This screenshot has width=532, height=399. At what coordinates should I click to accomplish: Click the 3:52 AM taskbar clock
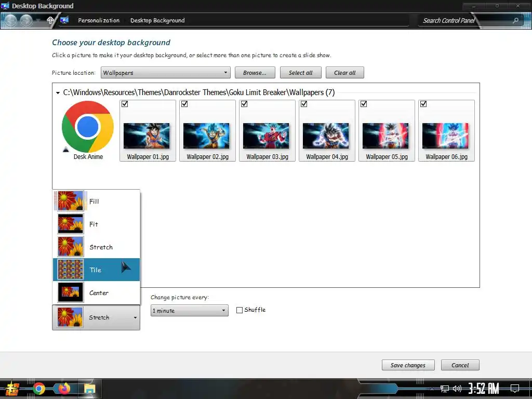484,389
